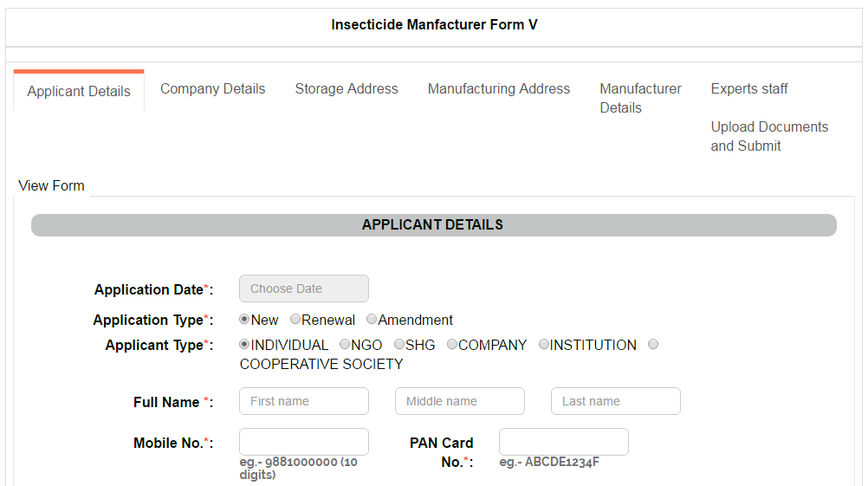
Task: Open Upload Documents and Submit tab
Action: click(769, 136)
